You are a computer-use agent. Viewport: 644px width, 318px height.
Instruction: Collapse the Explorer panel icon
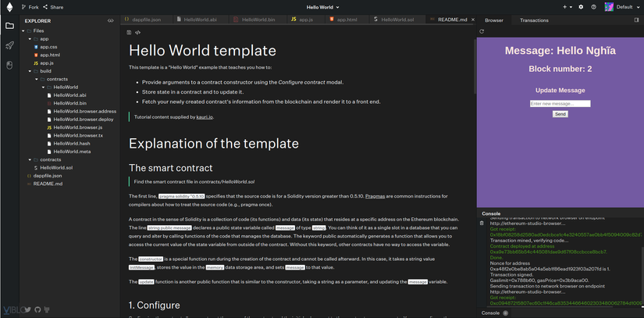(x=110, y=20)
